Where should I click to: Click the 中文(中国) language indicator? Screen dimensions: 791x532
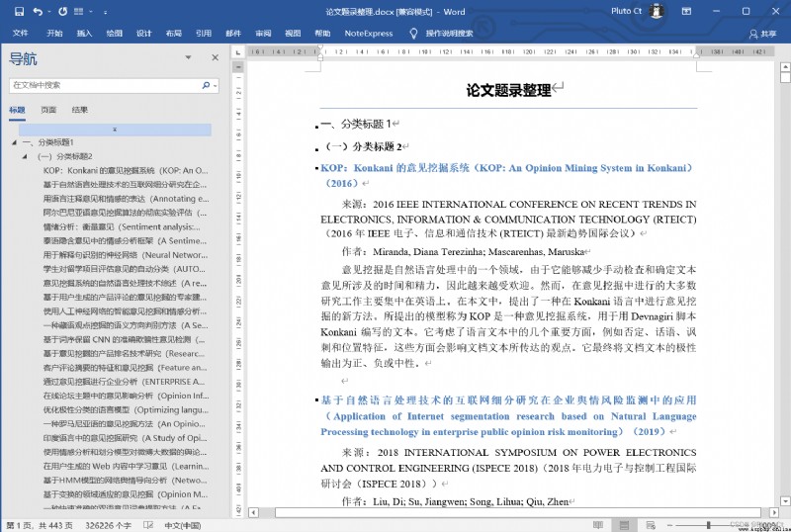click(183, 526)
